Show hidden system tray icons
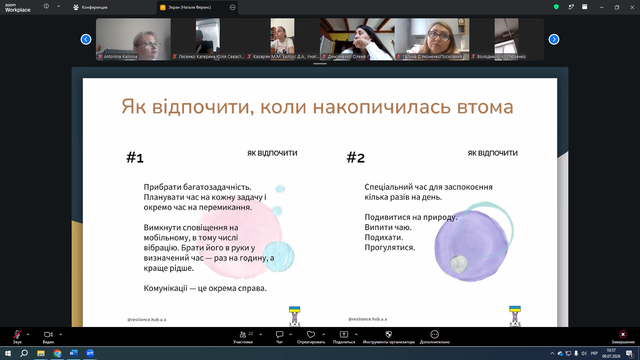Image resolution: width=640 pixels, height=360 pixels. coord(552,353)
